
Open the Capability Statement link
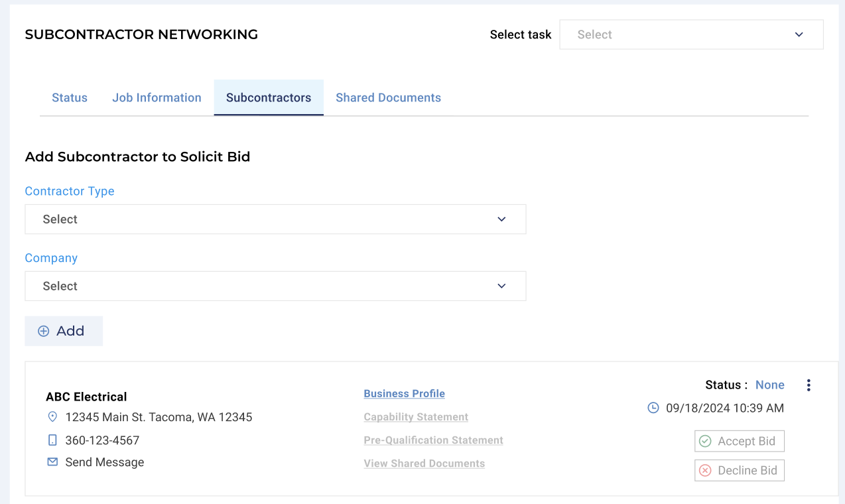(416, 417)
